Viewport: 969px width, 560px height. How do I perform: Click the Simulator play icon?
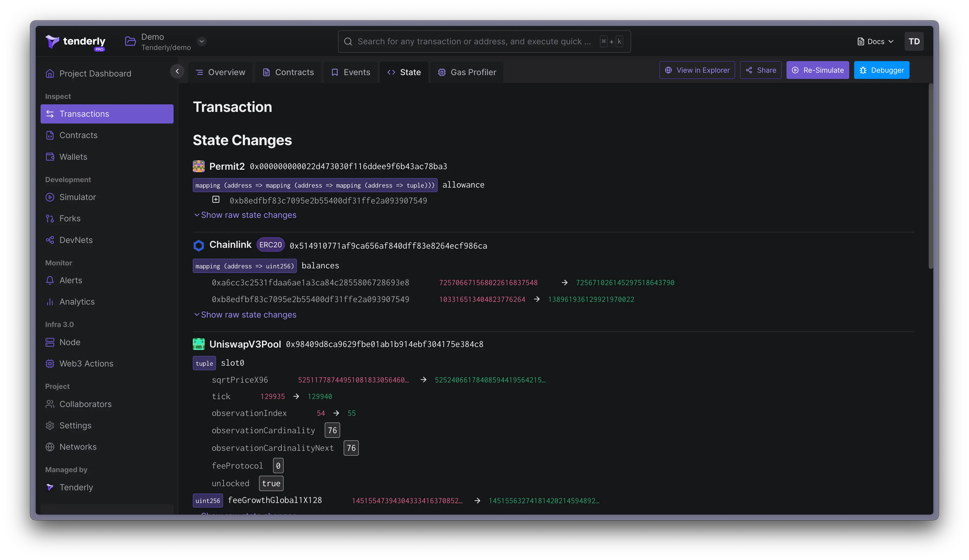(x=50, y=197)
